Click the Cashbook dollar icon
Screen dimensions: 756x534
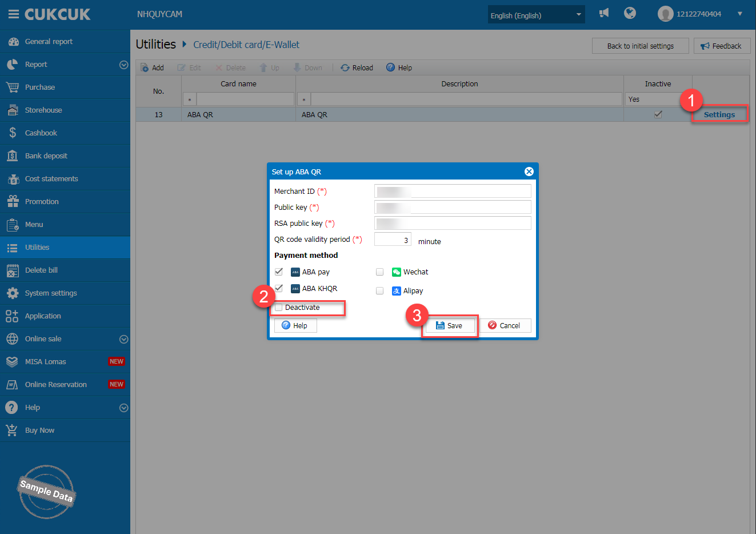pyautogui.click(x=12, y=133)
